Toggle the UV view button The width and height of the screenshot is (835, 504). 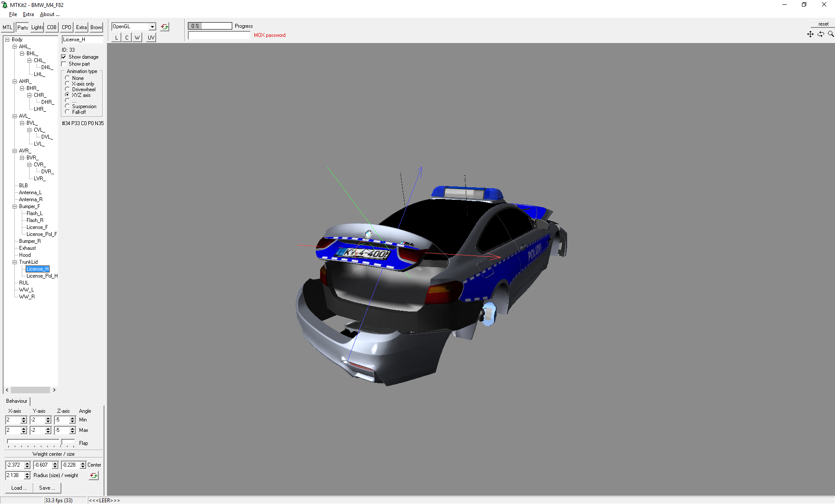[151, 38]
